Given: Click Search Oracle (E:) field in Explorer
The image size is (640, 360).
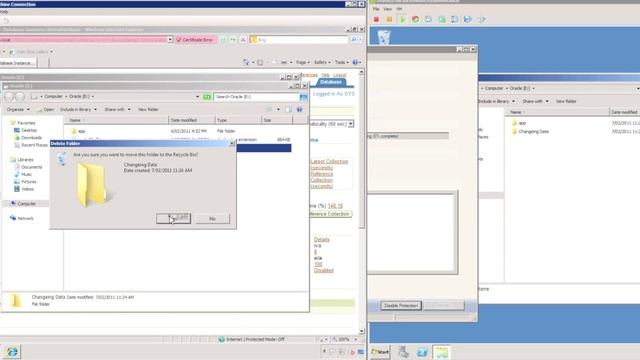Looking at the screenshot, I should 256,97.
